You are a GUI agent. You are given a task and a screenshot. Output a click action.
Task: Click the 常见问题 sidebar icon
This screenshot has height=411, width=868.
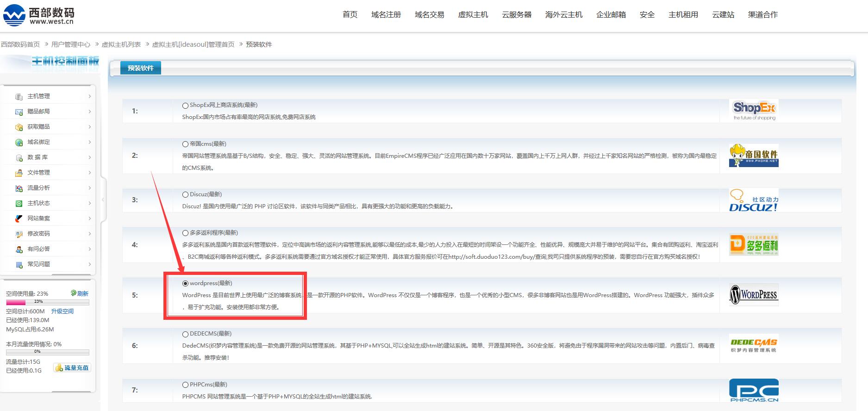19,264
